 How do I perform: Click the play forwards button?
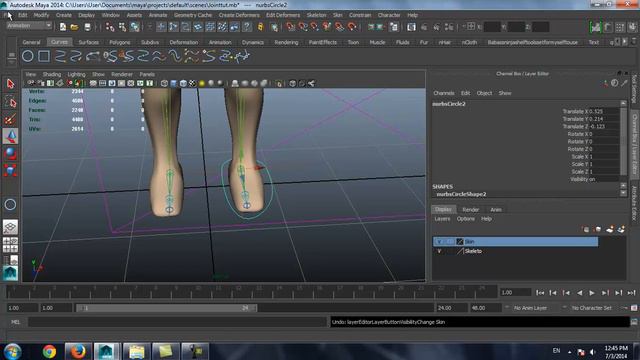tap(592, 293)
